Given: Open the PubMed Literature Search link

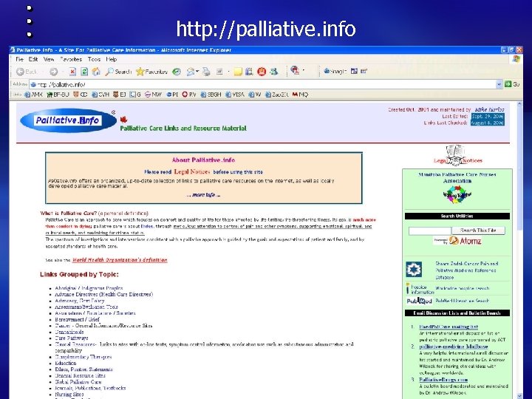Looking at the screenshot, I should click(x=462, y=301).
